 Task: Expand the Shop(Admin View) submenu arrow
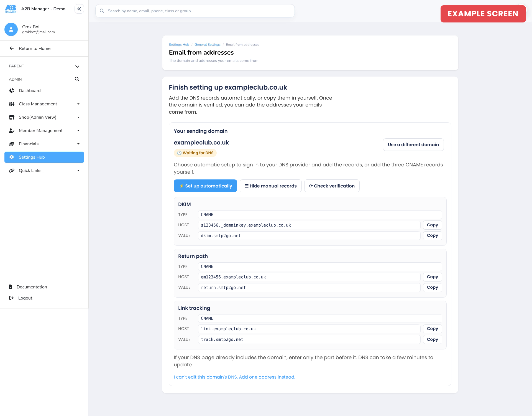(78, 117)
